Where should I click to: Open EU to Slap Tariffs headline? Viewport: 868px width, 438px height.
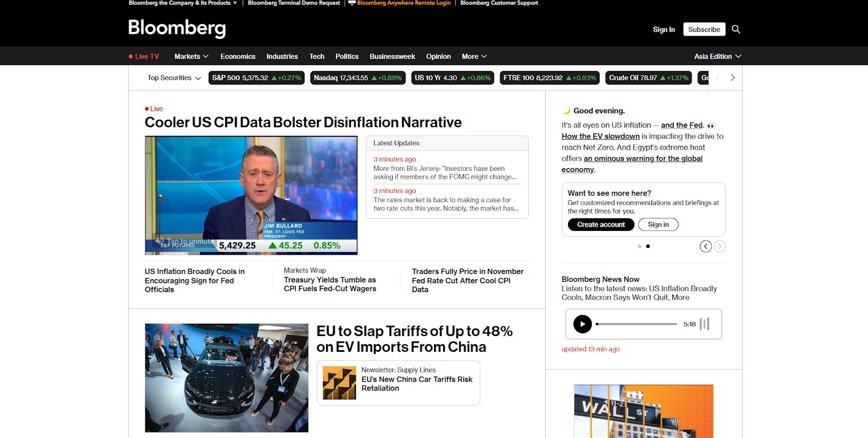click(x=414, y=339)
